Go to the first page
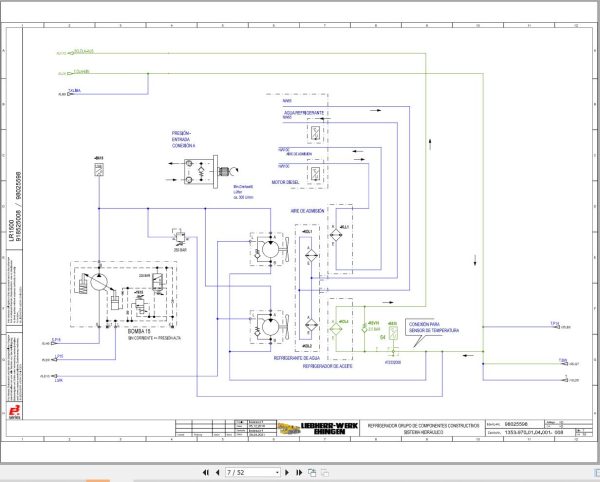The width and height of the screenshot is (600, 482). coord(206,472)
